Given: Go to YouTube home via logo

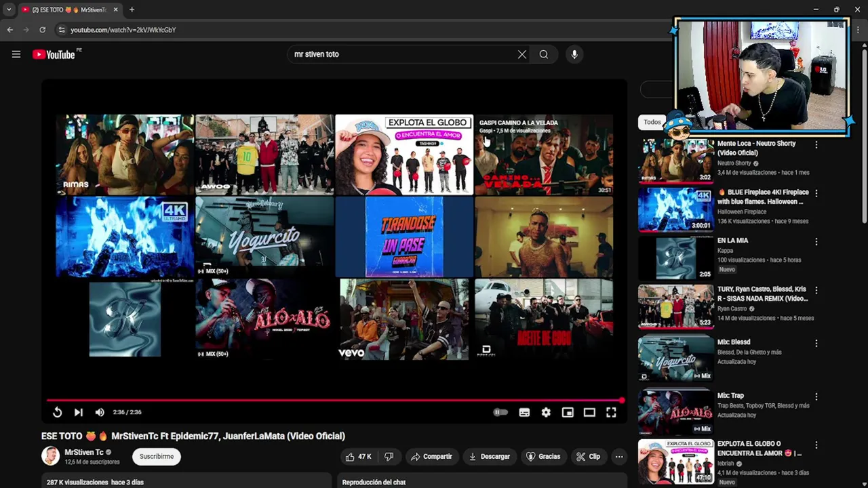Looking at the screenshot, I should click(x=54, y=54).
